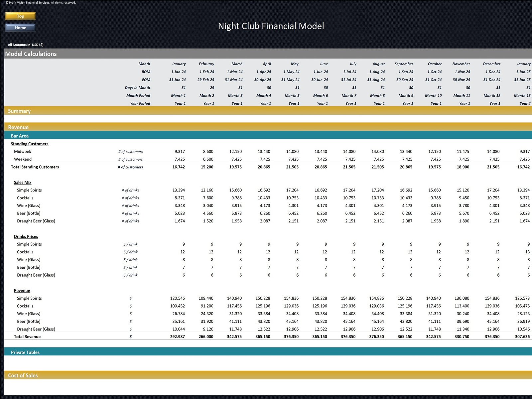Click the Midweek customers count for February
The height and width of the screenshot is (399, 532).
(x=207, y=151)
